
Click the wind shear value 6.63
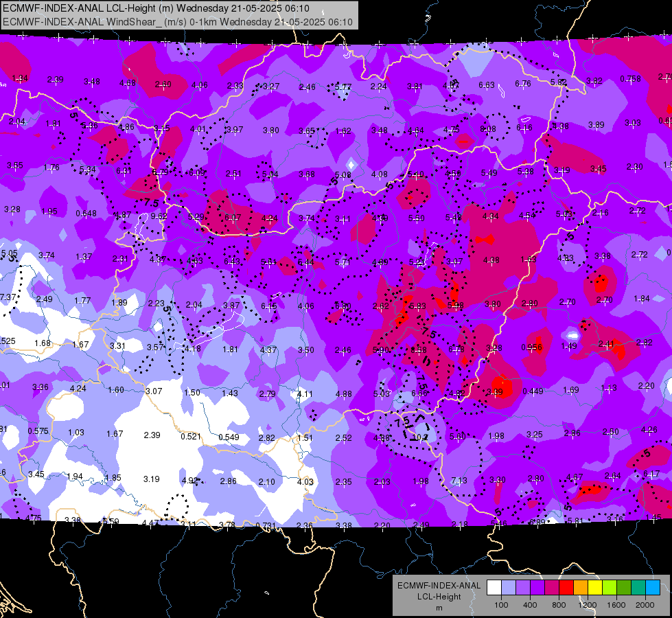pyautogui.click(x=487, y=85)
